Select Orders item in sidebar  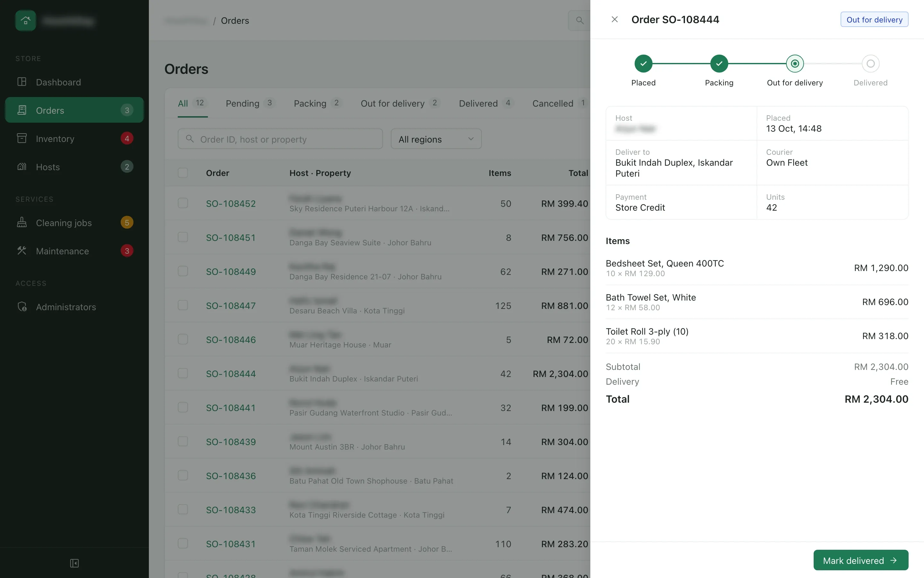[x=74, y=110]
